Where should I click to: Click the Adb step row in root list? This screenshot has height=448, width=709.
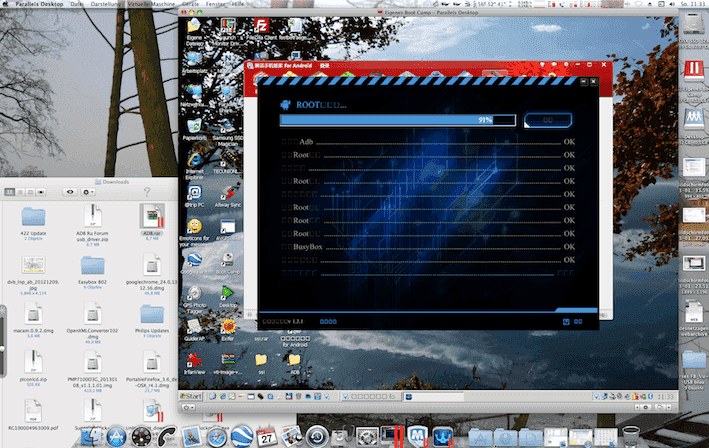428,141
